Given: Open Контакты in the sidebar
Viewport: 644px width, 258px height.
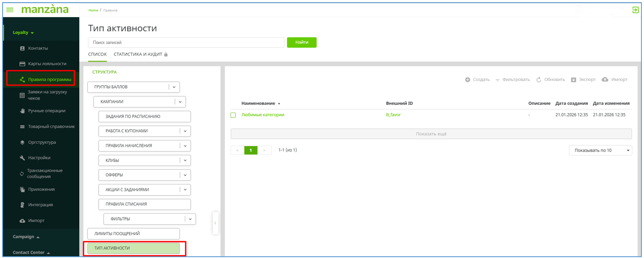Looking at the screenshot, I should [38, 48].
